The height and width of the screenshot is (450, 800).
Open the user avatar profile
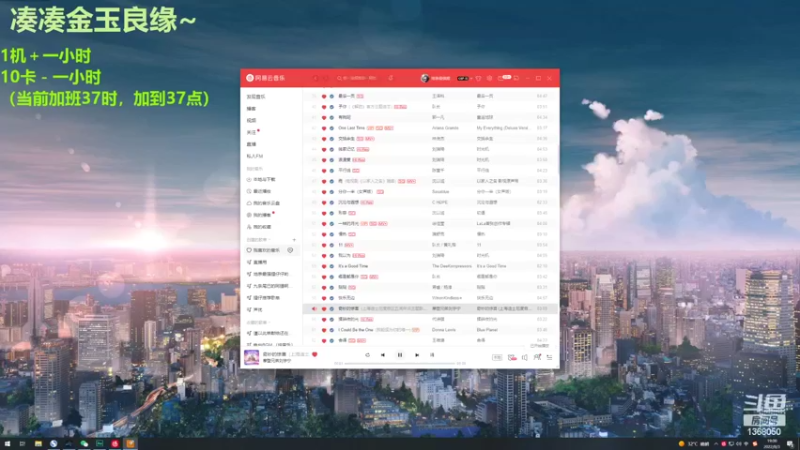click(x=424, y=78)
